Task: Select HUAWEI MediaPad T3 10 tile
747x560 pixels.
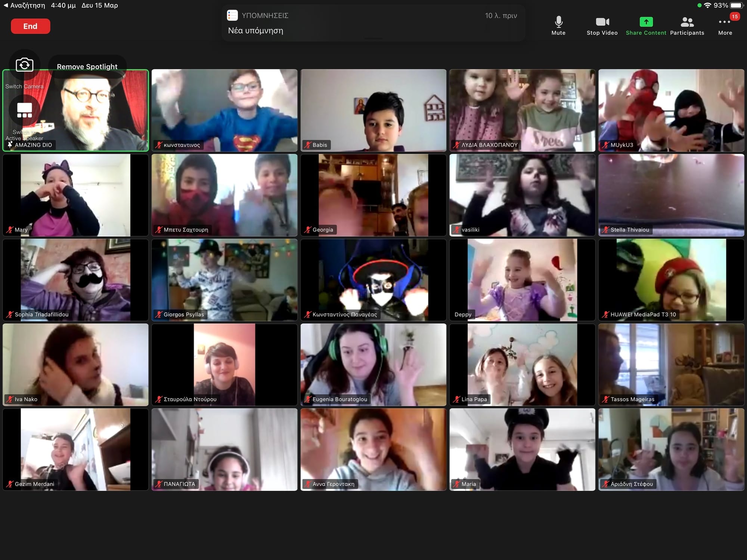Action: pos(671,280)
